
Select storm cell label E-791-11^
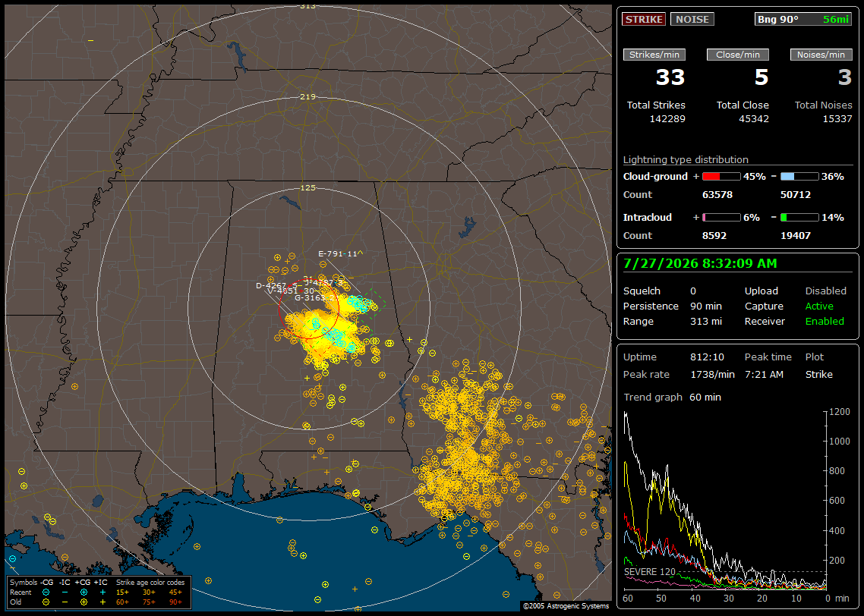(x=341, y=254)
